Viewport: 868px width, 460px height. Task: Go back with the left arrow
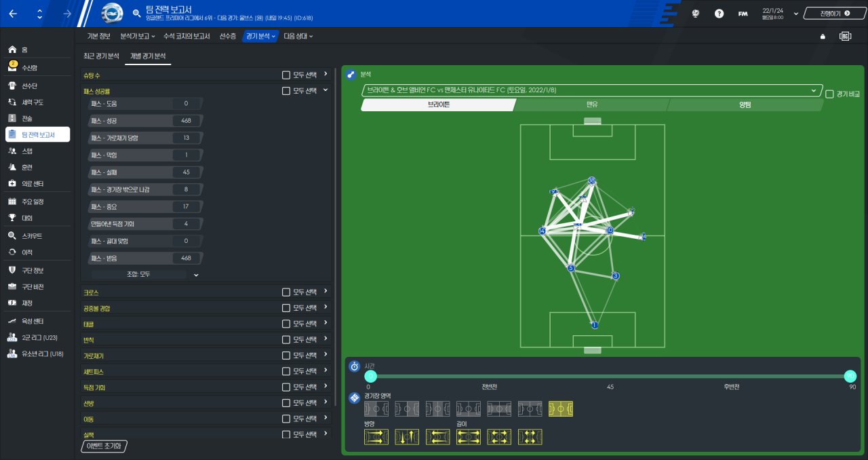tap(13, 14)
